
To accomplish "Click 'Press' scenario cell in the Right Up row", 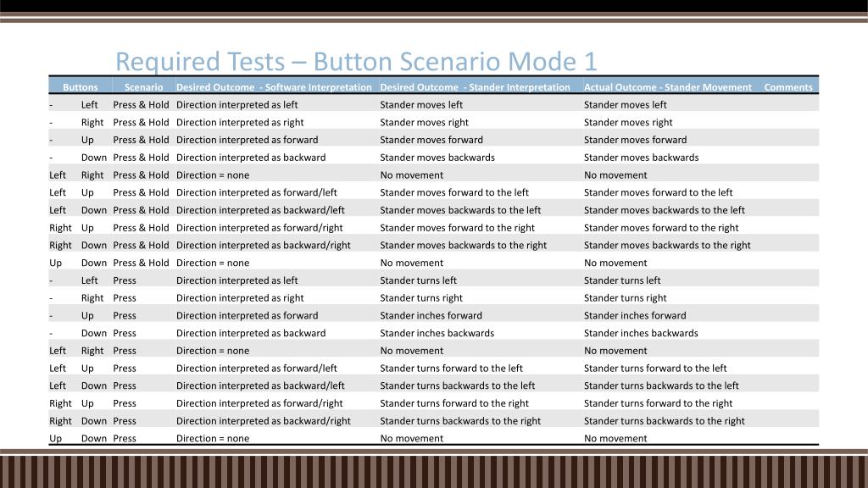I will point(125,403).
